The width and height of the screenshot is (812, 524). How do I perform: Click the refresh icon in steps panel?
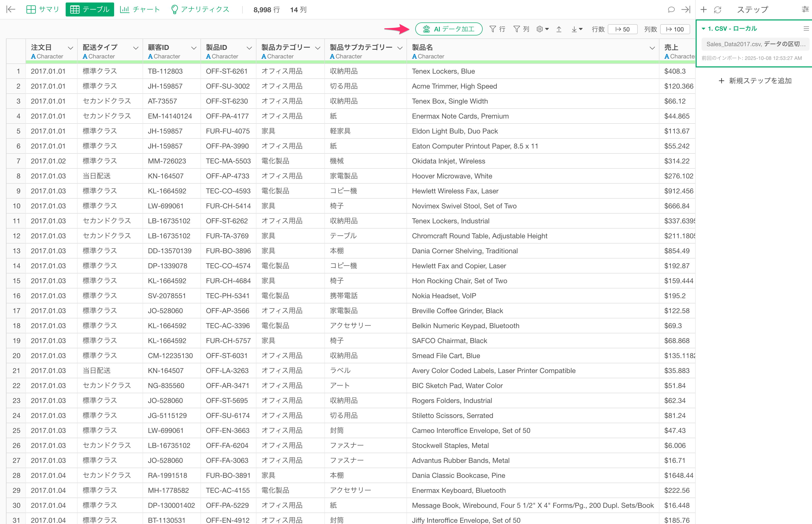coord(718,9)
